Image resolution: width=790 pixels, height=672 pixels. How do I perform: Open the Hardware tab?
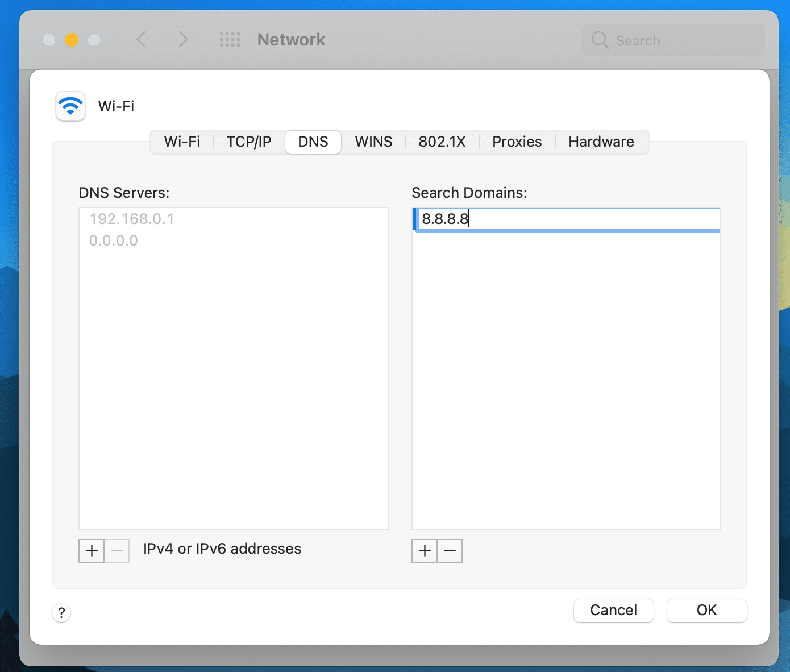(601, 142)
